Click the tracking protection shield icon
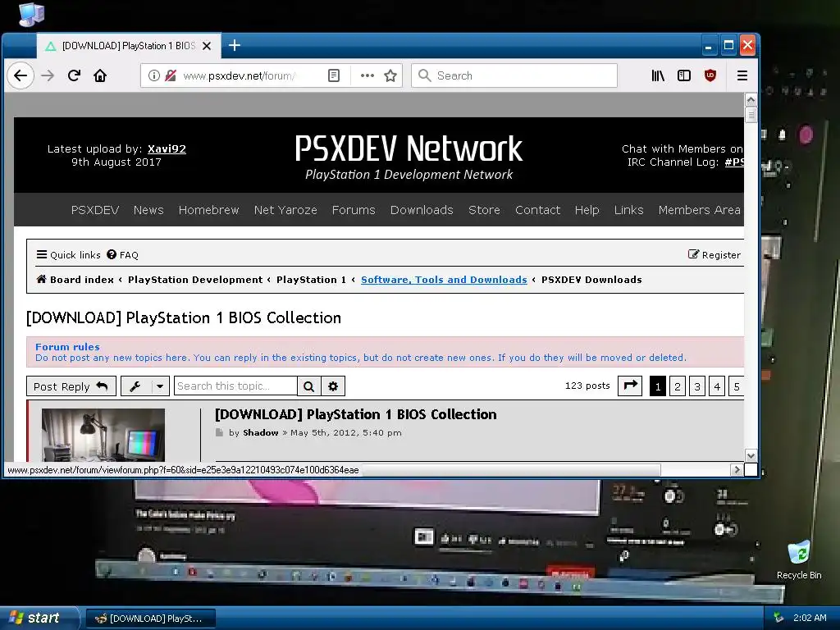The width and height of the screenshot is (840, 630). click(171, 75)
